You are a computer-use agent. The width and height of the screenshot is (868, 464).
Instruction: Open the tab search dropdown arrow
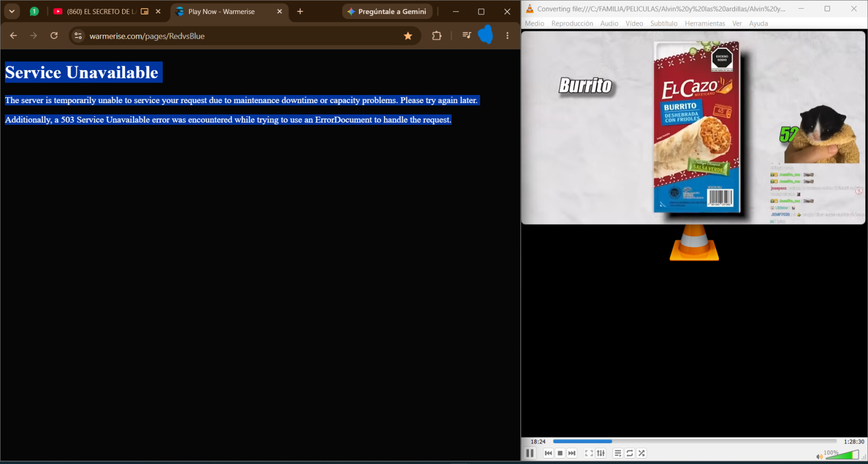pos(11,11)
